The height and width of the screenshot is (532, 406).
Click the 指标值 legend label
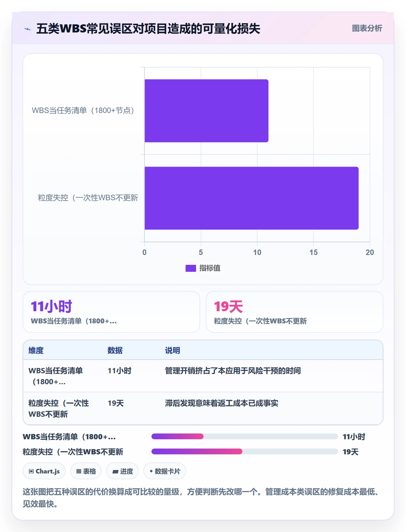click(210, 268)
